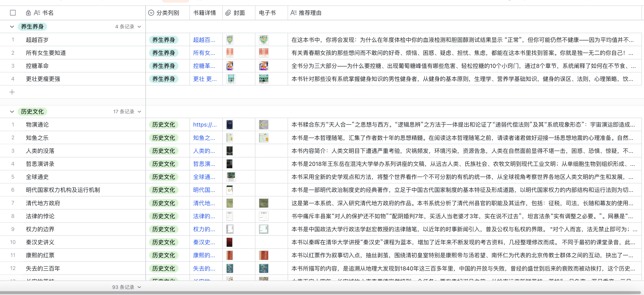Tick the select-all checkbox in the header

[13, 13]
